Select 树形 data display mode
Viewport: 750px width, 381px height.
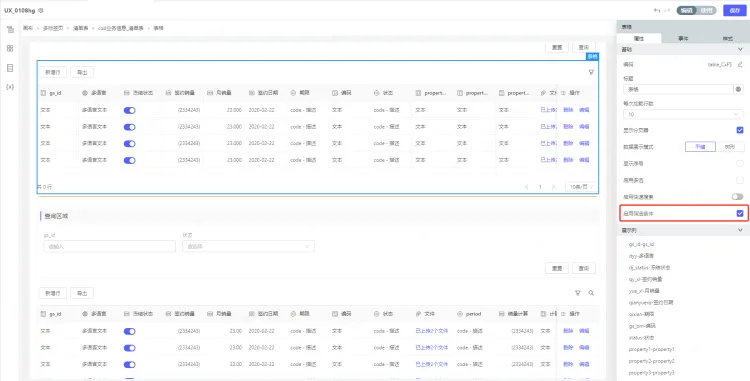[729, 147]
